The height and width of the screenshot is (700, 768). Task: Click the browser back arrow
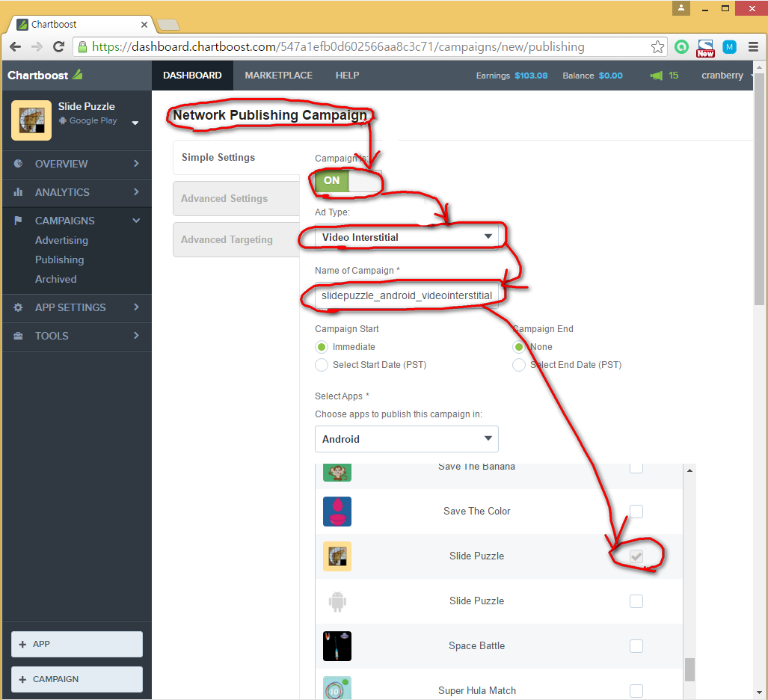16,47
